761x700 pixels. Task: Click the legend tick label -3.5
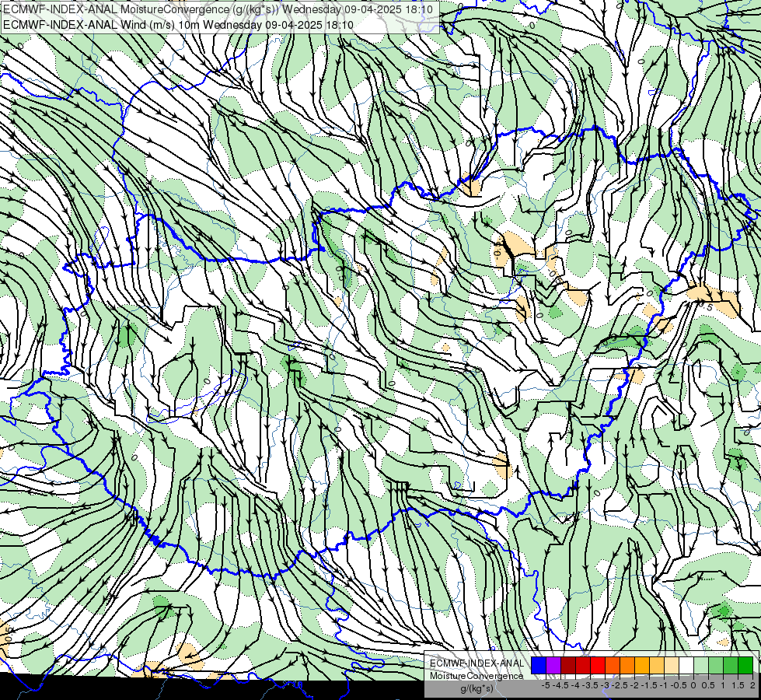pos(590,685)
